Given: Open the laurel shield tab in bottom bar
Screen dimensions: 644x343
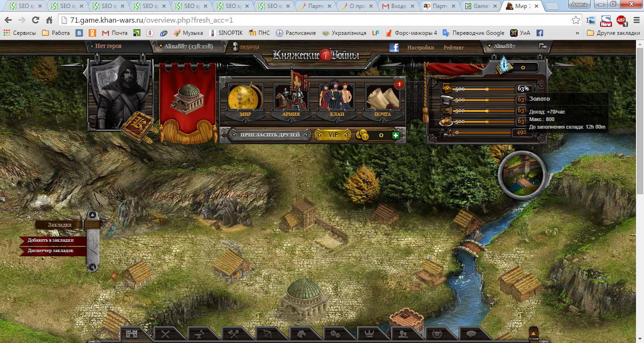Looking at the screenshot, I should pos(437,335).
